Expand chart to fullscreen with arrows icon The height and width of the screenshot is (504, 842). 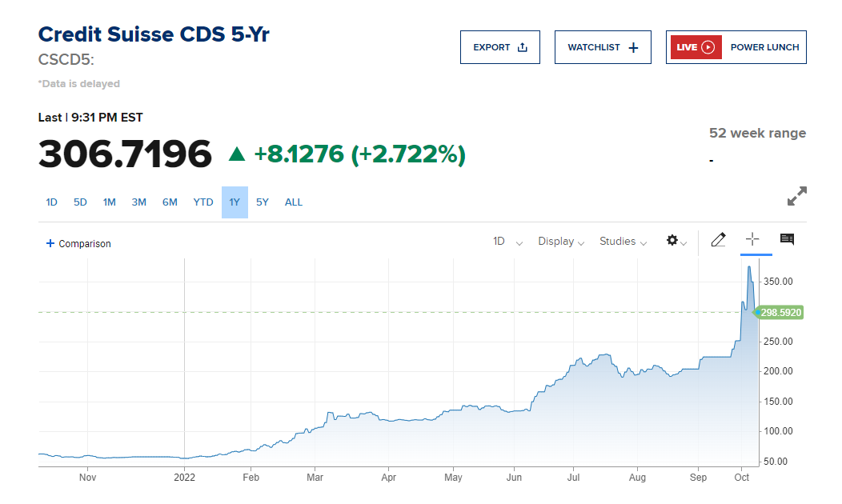click(x=797, y=196)
